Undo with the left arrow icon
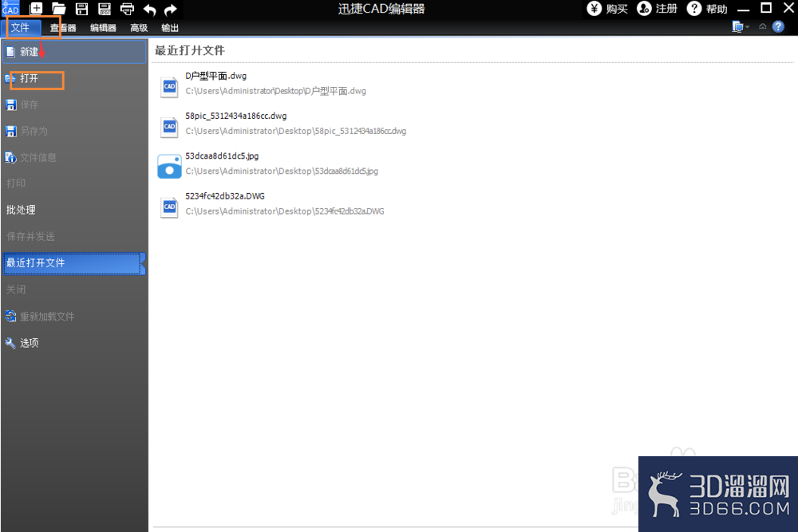Viewport: 798px width, 532px height. 149,9
